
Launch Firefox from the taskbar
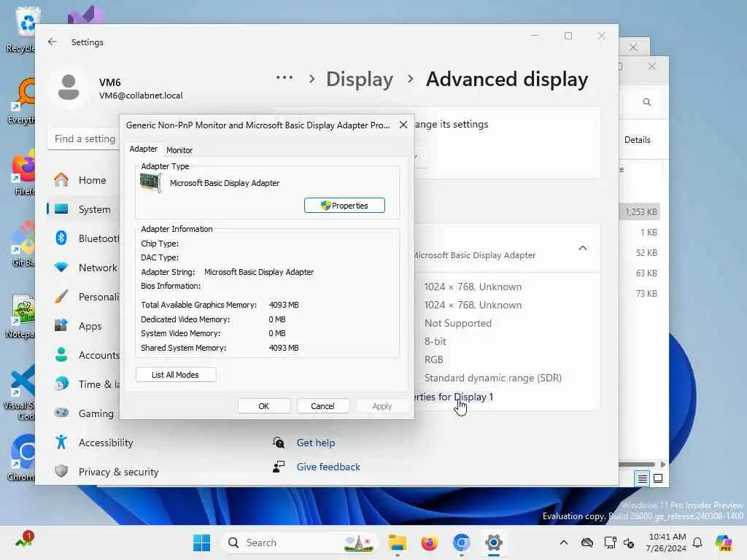click(x=429, y=542)
